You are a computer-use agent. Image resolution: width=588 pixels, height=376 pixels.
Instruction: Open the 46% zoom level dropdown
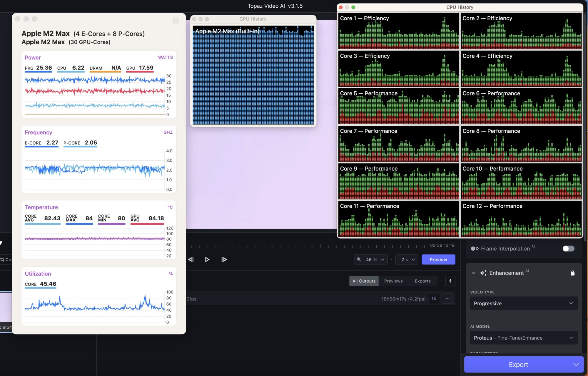tap(371, 259)
